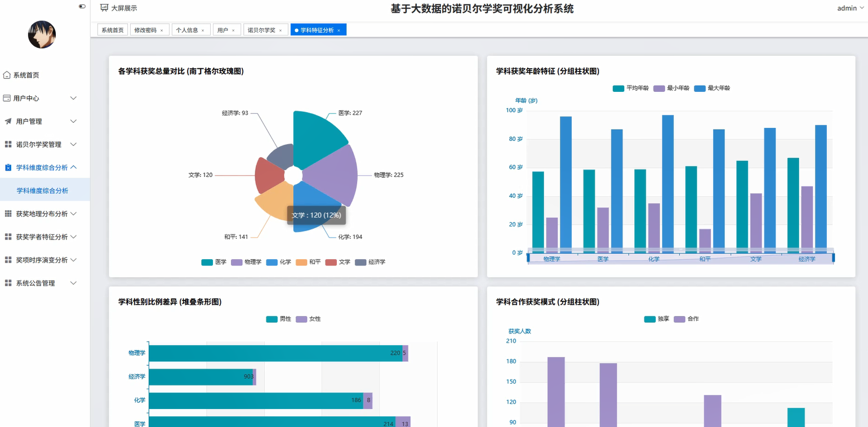868x427 pixels.
Task: Expand the 奖项时序演变分析 menu chevron
Action: click(73, 260)
